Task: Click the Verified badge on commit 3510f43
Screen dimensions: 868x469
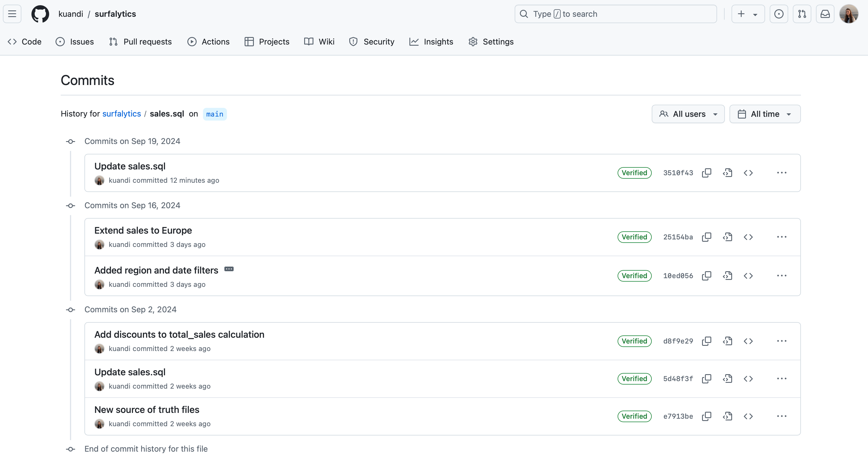Action: pos(634,173)
